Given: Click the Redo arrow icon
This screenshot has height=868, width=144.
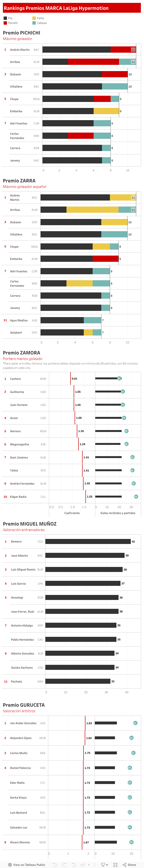Looking at the screenshot, I should click(64, 865).
